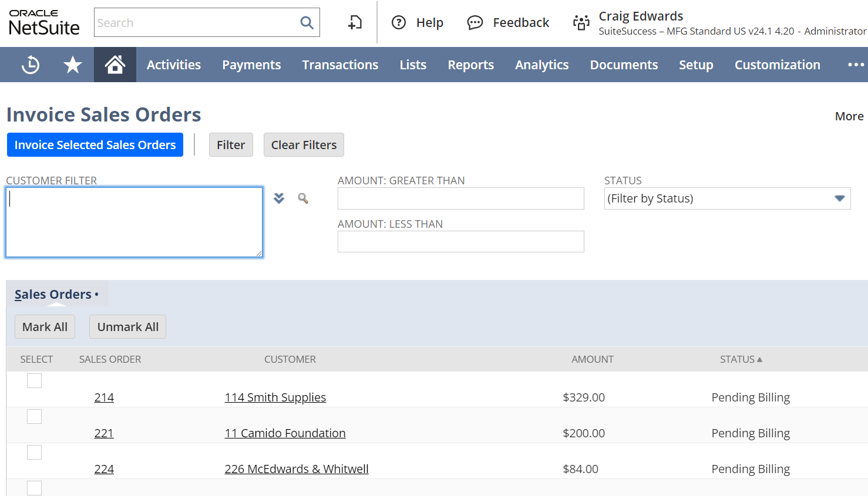
Task: Open the Setup menu
Action: point(696,65)
